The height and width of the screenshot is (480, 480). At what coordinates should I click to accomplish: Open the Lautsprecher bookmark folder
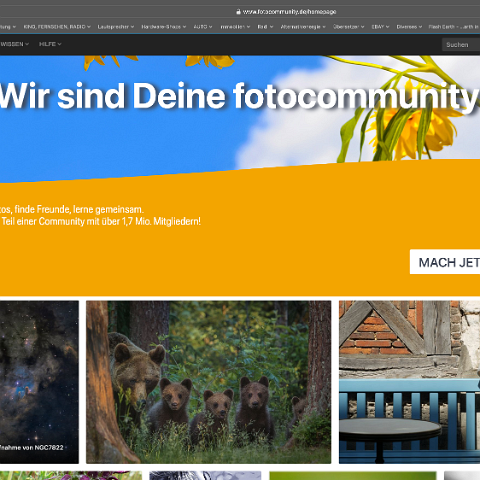pyautogui.click(x=116, y=27)
